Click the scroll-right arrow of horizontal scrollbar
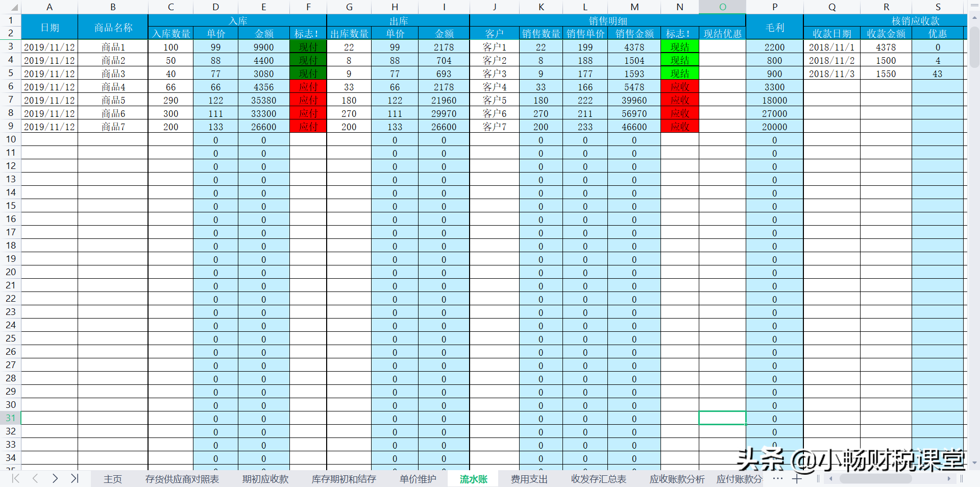 pyautogui.click(x=949, y=479)
